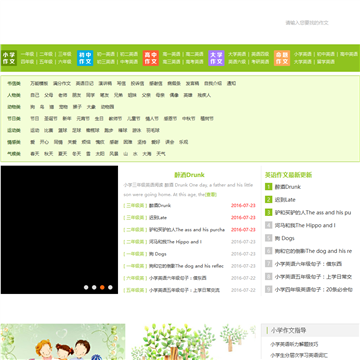Open 小学英语听力解题技巧 guide article
The image size is (360, 360).
pos(294,344)
